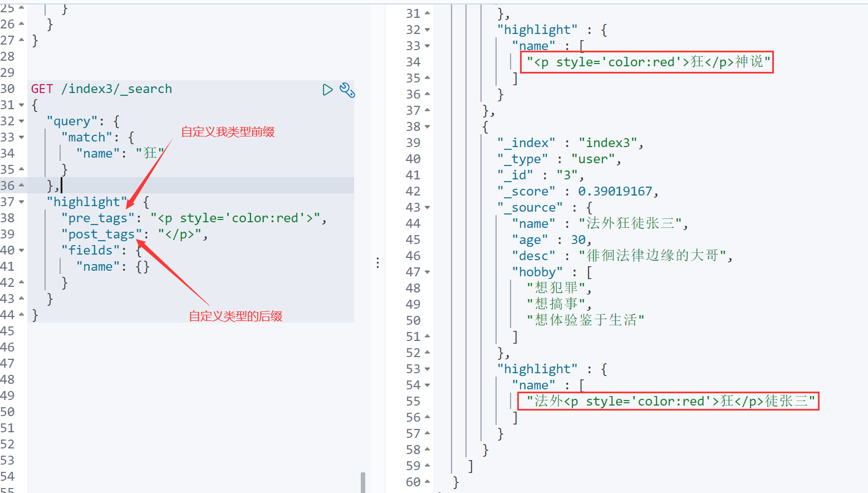Image resolution: width=868 pixels, height=493 pixels.
Task: Click the "_source" key in output
Action: (530, 207)
